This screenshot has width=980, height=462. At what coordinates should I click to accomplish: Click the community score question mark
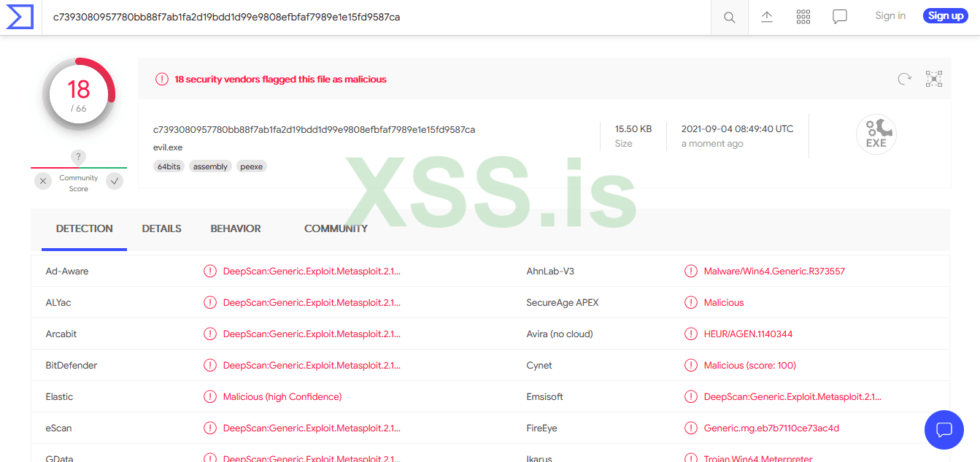[79, 157]
